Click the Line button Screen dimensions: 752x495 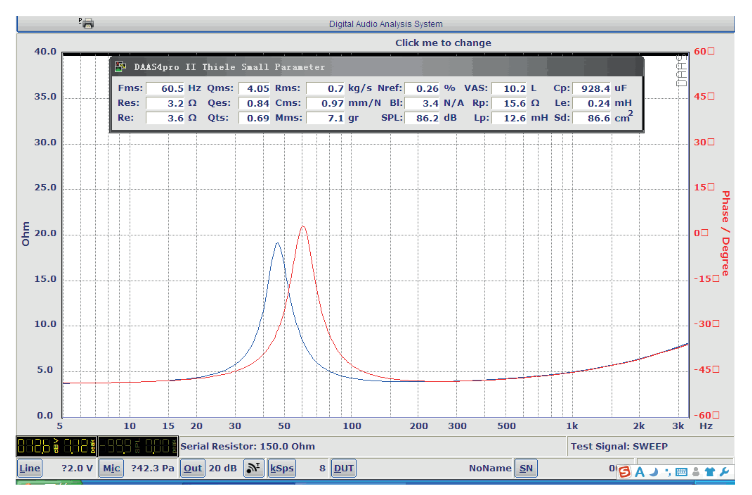30,468
